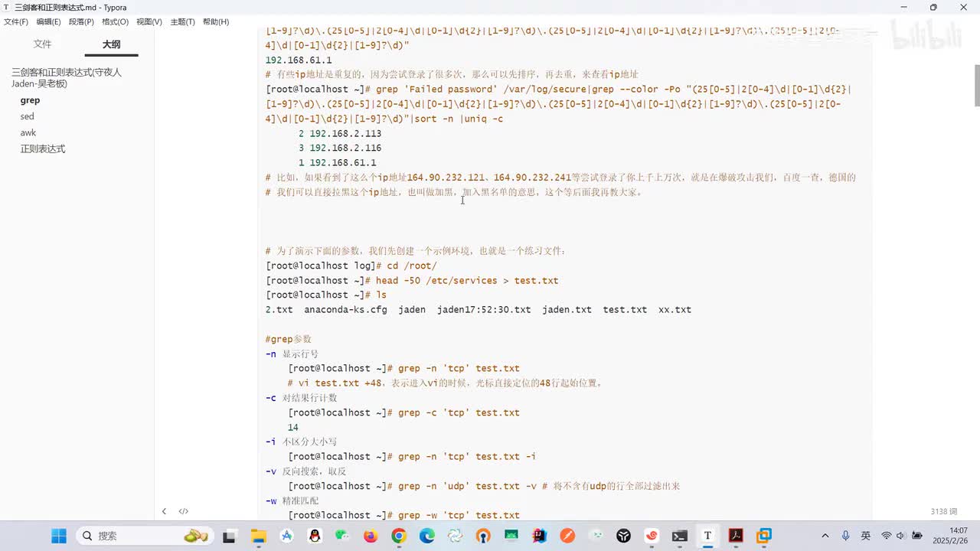Click the vertical scrollbar thumb

tap(976, 86)
